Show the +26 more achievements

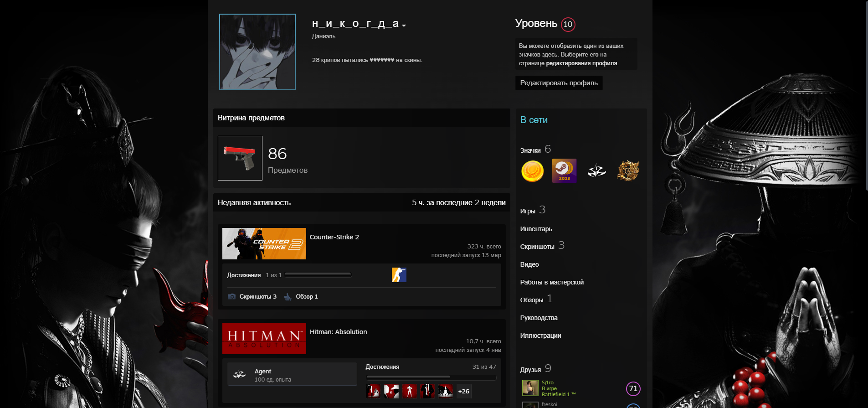point(464,391)
